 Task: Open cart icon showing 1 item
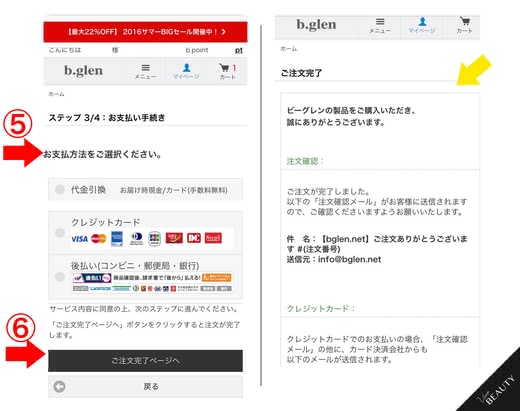pos(227,71)
